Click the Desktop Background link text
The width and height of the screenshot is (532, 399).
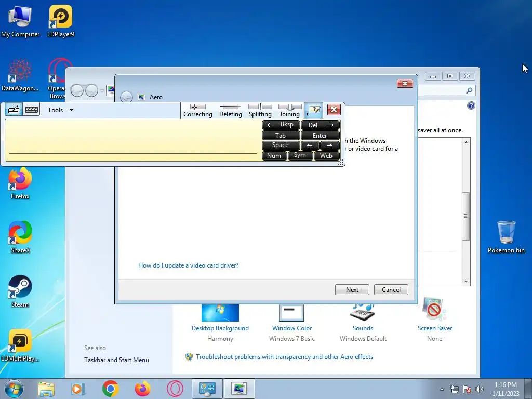point(220,328)
